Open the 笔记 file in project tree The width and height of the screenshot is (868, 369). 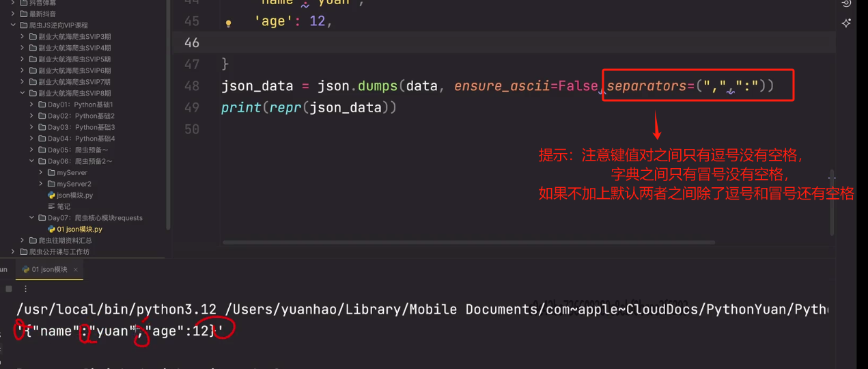(64, 206)
